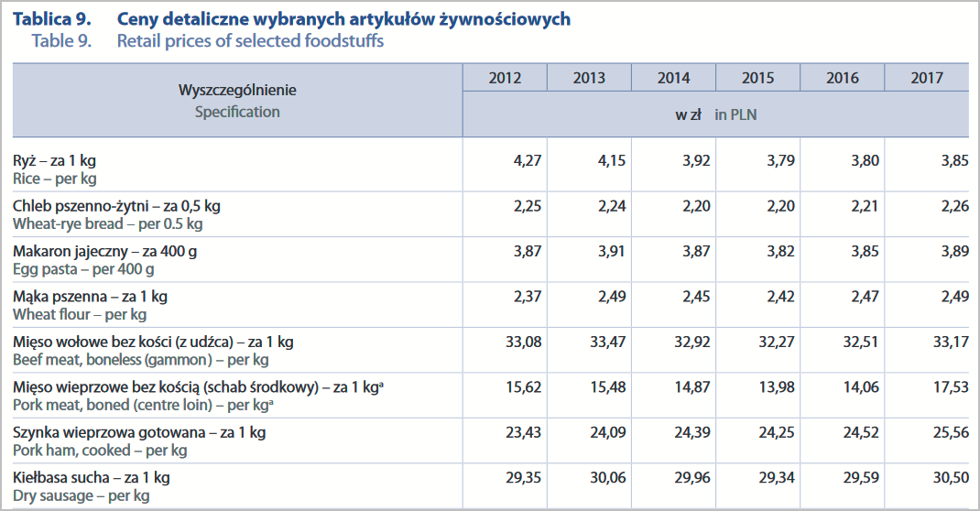Select the 'Mięso wołowe bez kości' row label
Image resolution: width=980 pixels, height=511 pixels.
[x=153, y=342]
